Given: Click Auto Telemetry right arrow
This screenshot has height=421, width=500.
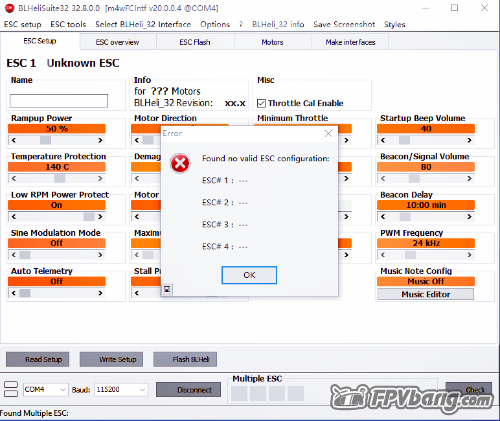Looking at the screenshot, I should coord(100,293).
